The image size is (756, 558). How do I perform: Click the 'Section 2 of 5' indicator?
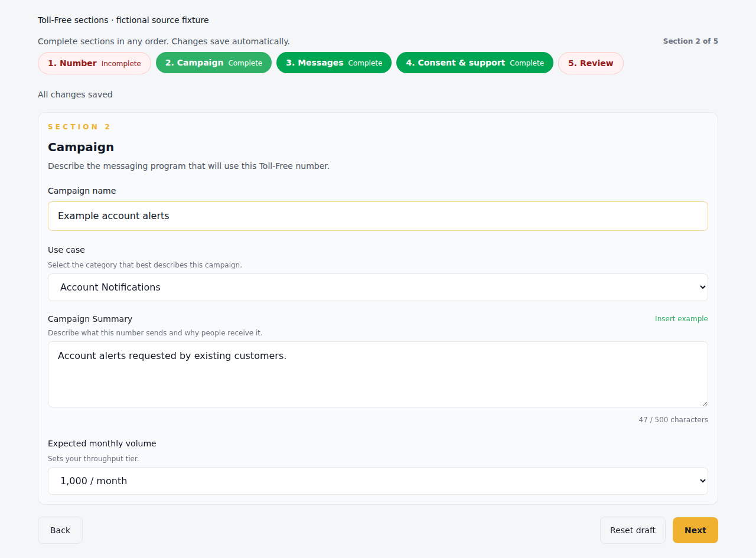pos(690,41)
